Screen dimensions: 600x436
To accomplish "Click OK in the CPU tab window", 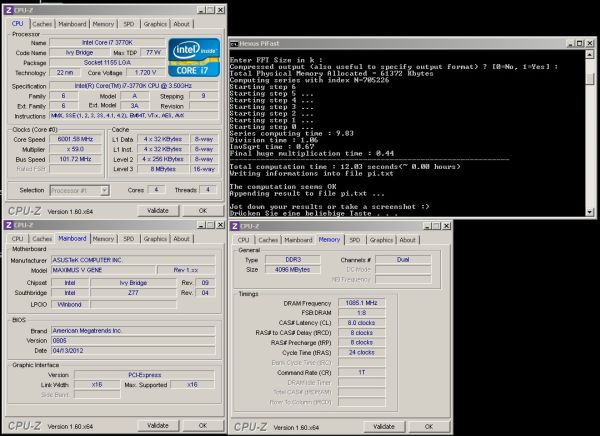I will click(203, 211).
